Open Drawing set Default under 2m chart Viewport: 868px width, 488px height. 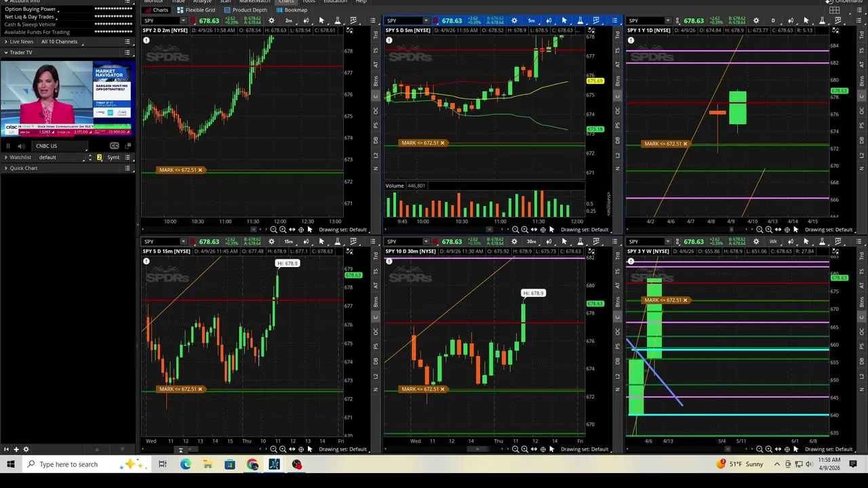[x=344, y=229]
